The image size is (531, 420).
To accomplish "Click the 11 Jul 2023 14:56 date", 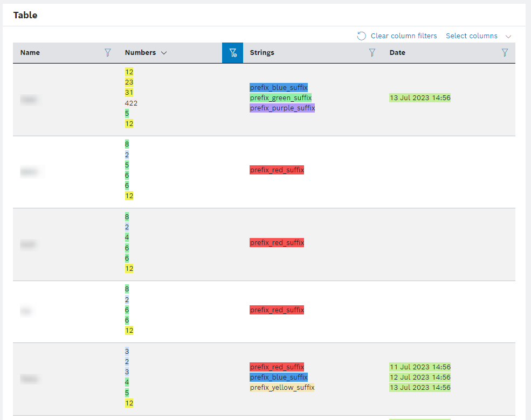I will pos(420,367).
